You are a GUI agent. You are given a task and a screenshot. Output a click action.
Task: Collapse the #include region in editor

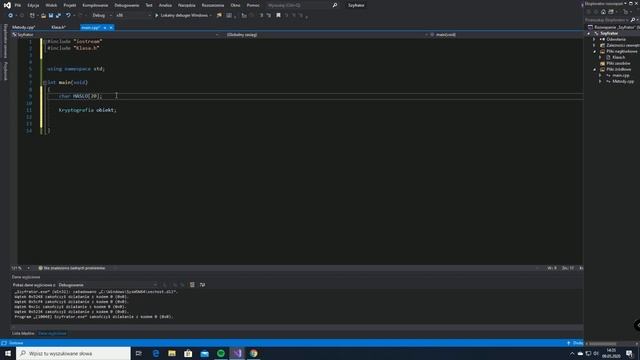45,41
